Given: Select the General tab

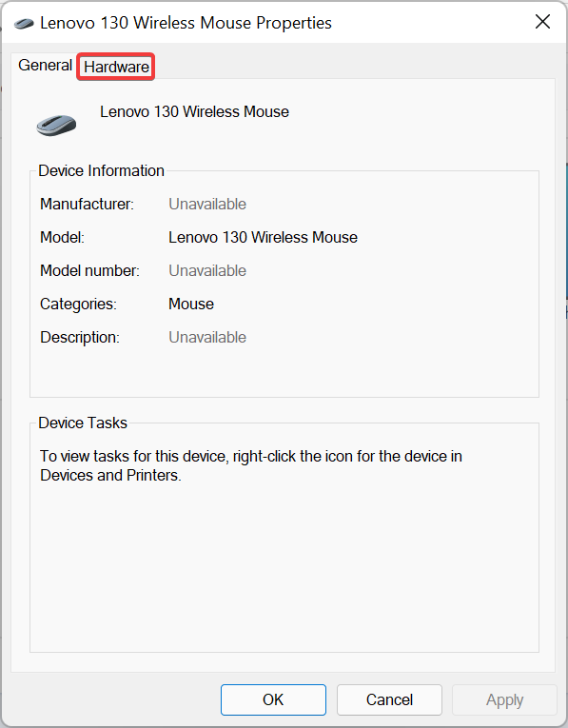Looking at the screenshot, I should click(45, 65).
